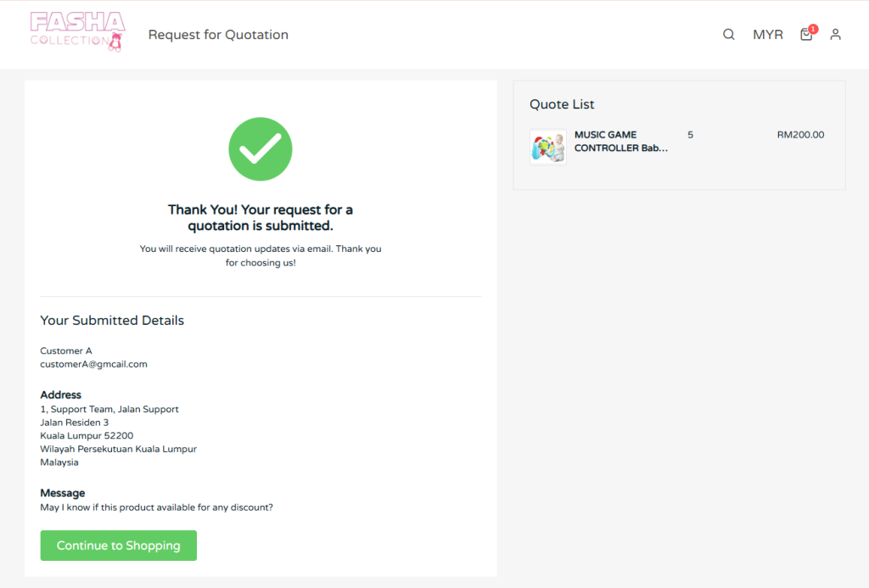Click the Kuala Lumpur 52200 address line

(87, 435)
